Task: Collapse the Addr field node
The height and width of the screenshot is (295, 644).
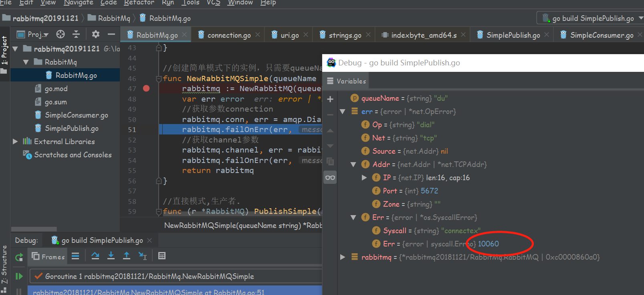Action: [x=353, y=165]
